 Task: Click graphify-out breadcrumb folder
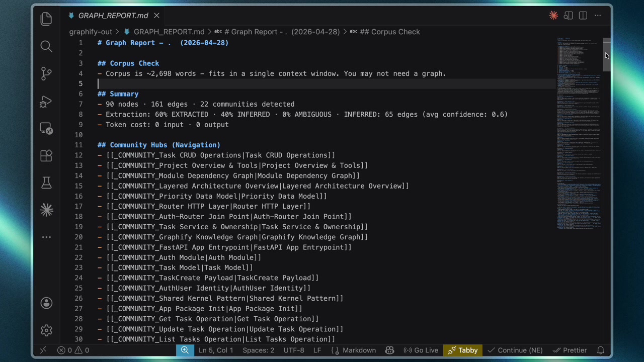click(91, 32)
